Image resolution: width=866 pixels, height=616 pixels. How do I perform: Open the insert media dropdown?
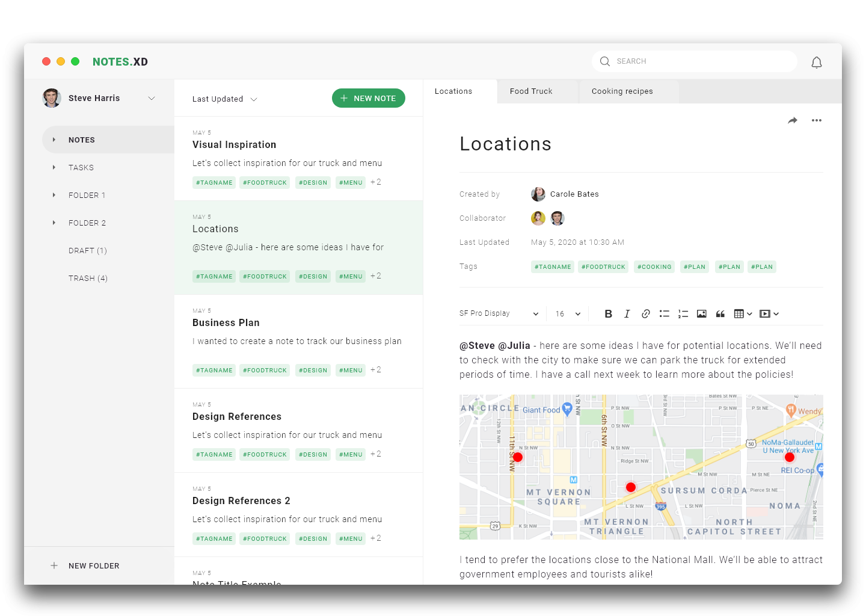click(x=769, y=313)
